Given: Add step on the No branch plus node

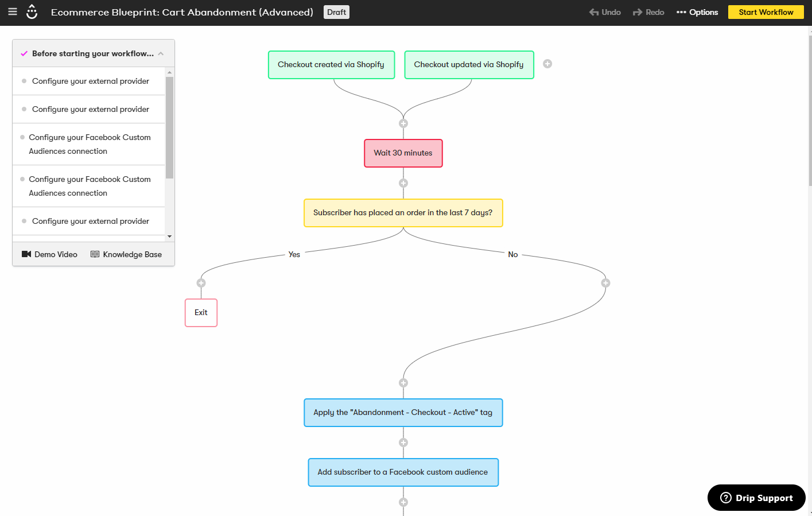Looking at the screenshot, I should (605, 283).
